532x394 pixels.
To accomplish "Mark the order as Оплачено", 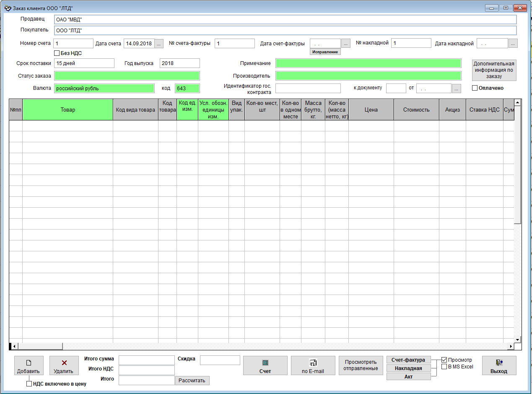I will (x=475, y=88).
